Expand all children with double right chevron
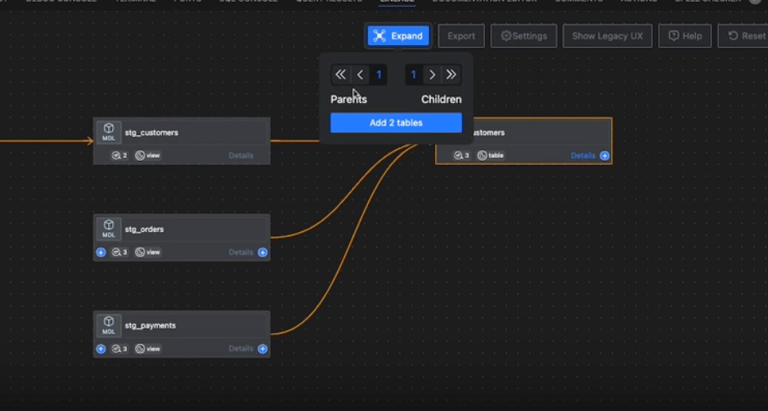The height and width of the screenshot is (411, 768). 451,74
